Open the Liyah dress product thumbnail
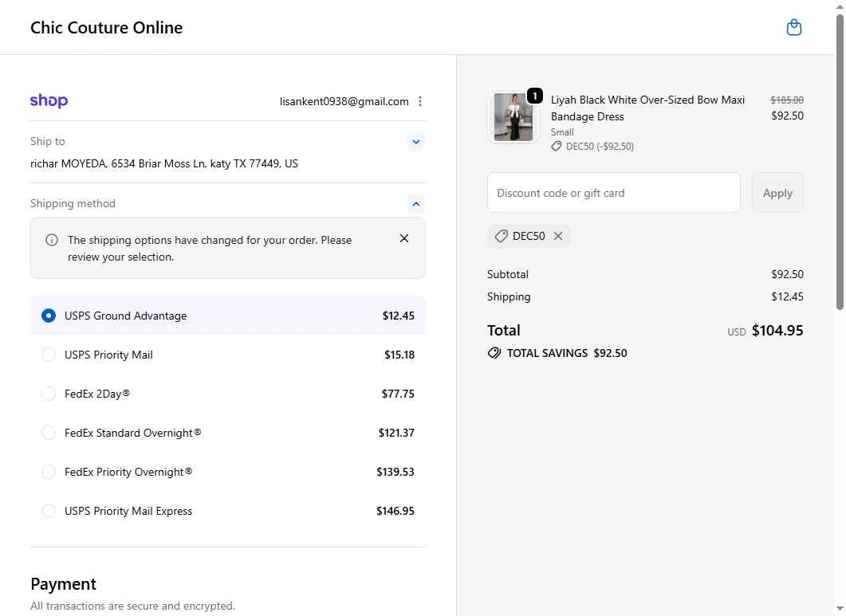Image resolution: width=846 pixels, height=616 pixels. click(514, 117)
